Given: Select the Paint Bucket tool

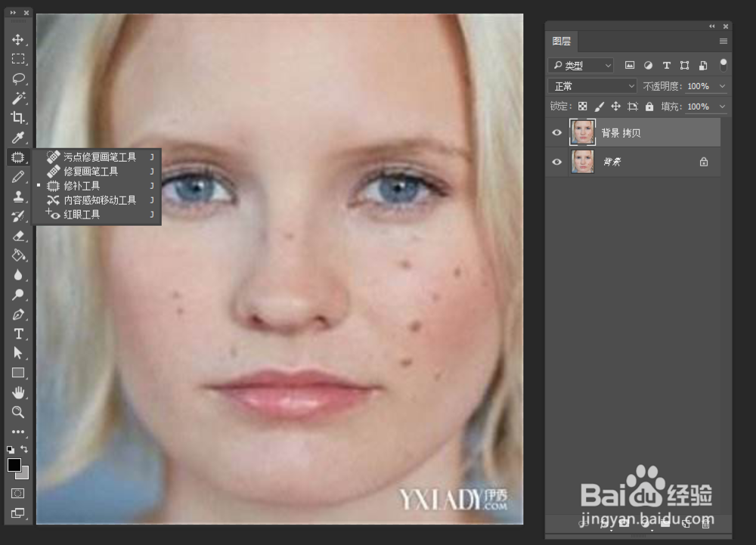Looking at the screenshot, I should tap(18, 255).
